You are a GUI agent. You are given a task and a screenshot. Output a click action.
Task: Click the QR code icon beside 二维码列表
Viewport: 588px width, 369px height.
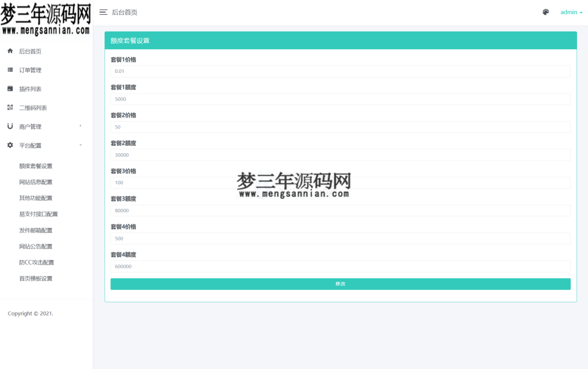[x=10, y=107]
